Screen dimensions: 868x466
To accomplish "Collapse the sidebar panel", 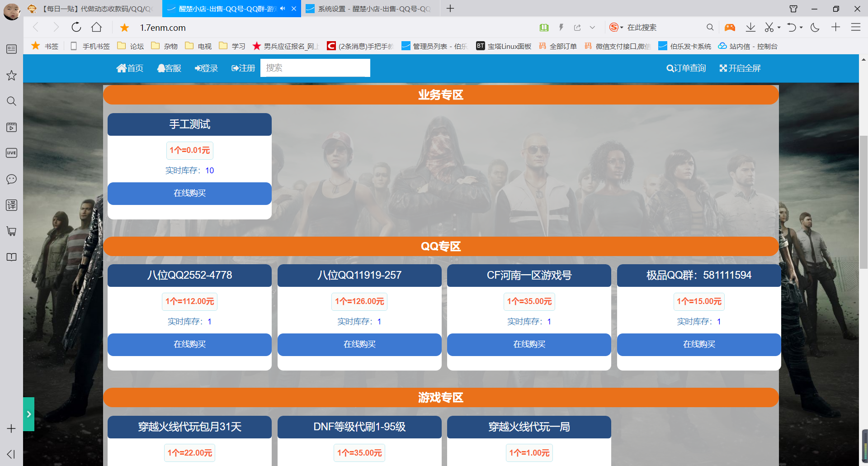I will pyautogui.click(x=11, y=454).
